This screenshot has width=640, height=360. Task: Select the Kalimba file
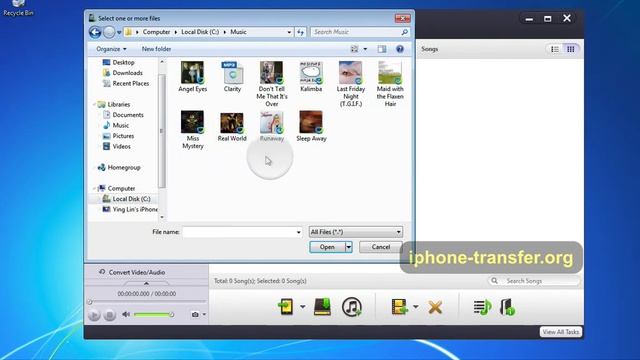tap(311, 77)
